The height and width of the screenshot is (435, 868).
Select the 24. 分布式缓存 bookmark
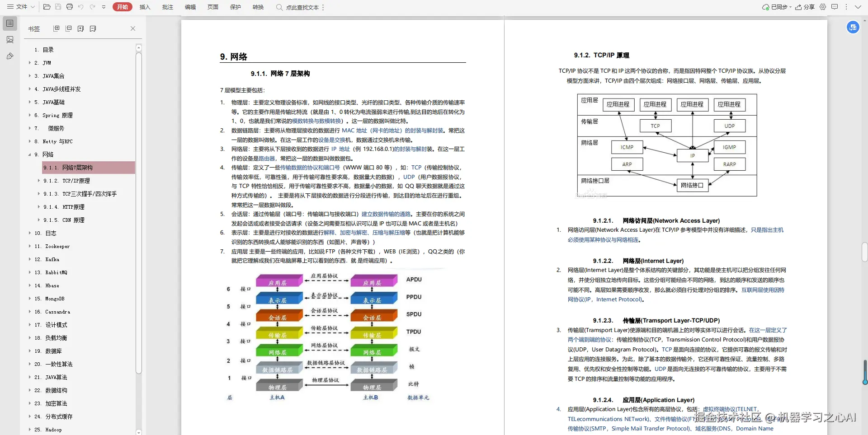point(53,416)
